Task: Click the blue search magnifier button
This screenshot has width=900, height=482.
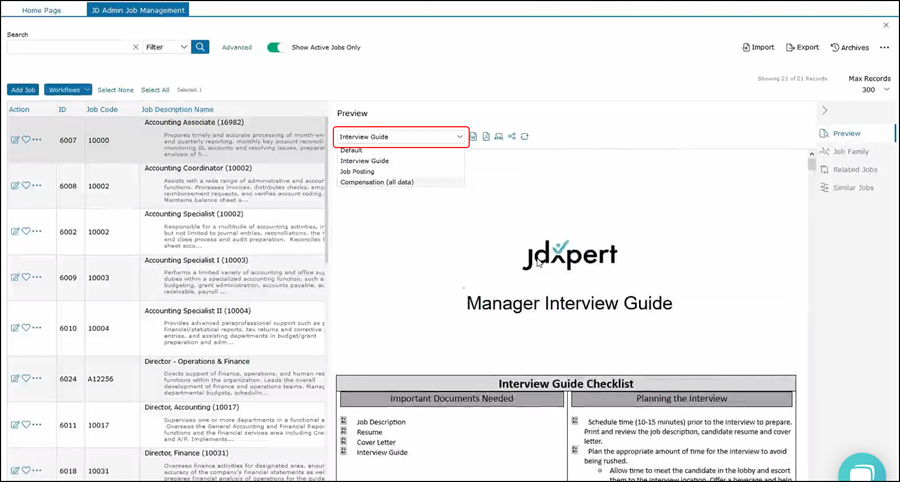Action: pyautogui.click(x=201, y=47)
